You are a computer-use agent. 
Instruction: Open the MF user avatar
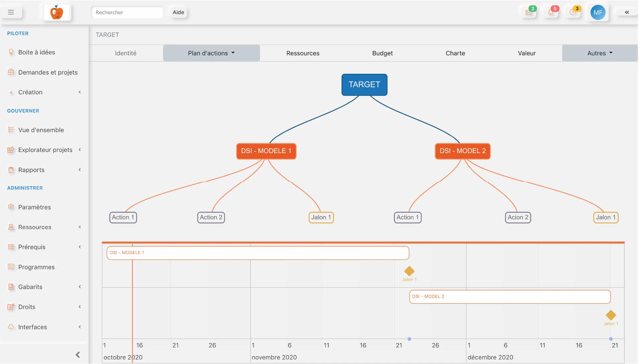[x=598, y=12]
